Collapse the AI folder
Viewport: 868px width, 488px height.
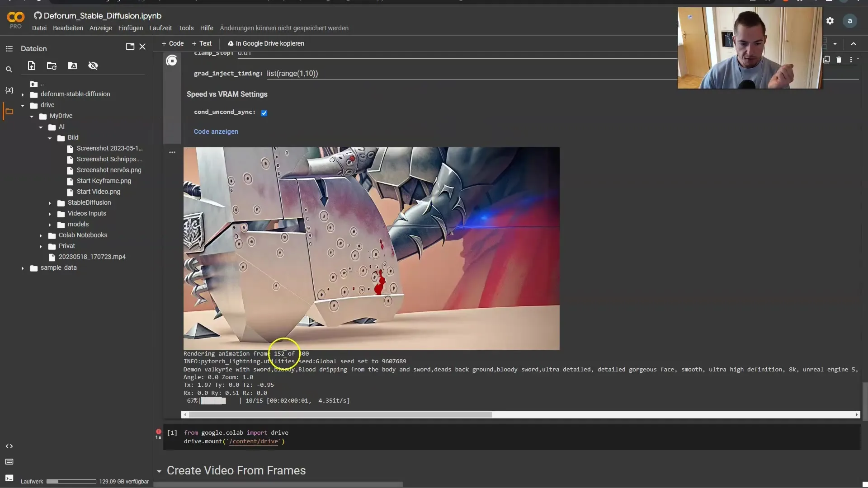coord(41,127)
